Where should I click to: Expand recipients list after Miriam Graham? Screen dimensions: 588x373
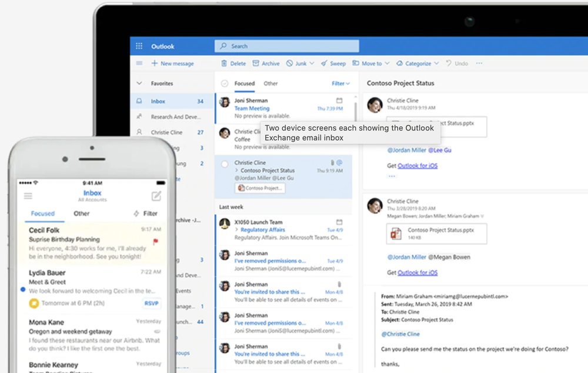pyautogui.click(x=482, y=216)
